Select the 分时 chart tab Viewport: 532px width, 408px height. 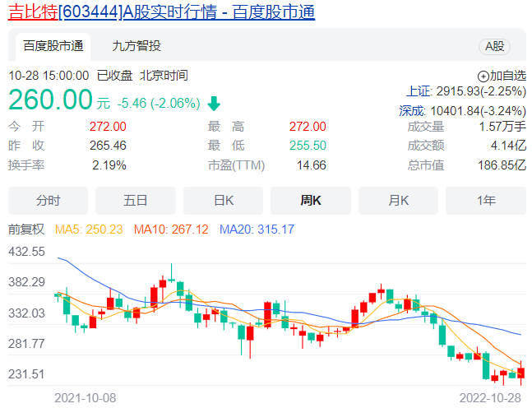pos(48,201)
